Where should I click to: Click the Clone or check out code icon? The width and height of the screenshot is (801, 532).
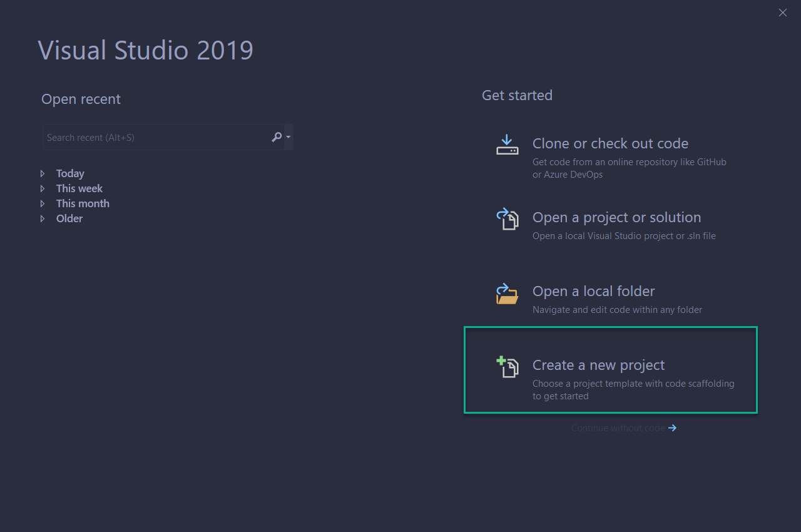[x=507, y=145]
